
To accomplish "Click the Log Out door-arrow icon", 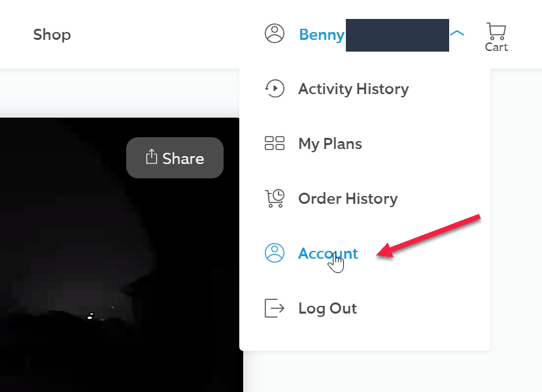I will click(x=275, y=308).
